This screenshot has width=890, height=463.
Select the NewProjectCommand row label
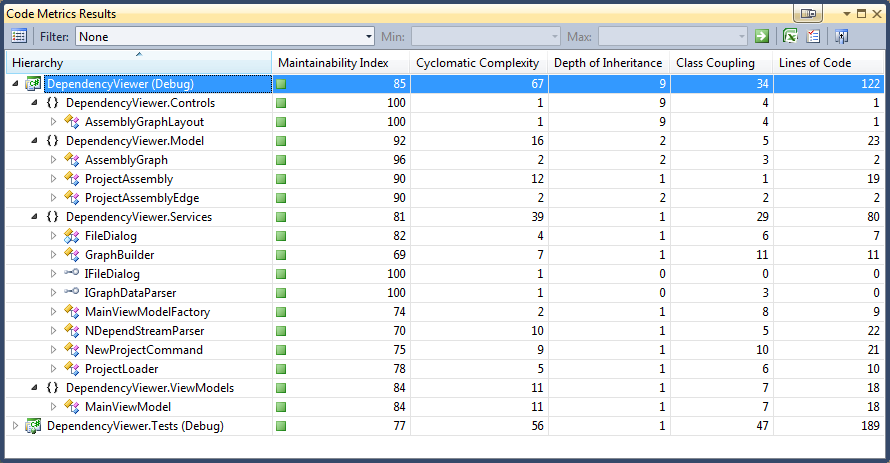coord(144,350)
